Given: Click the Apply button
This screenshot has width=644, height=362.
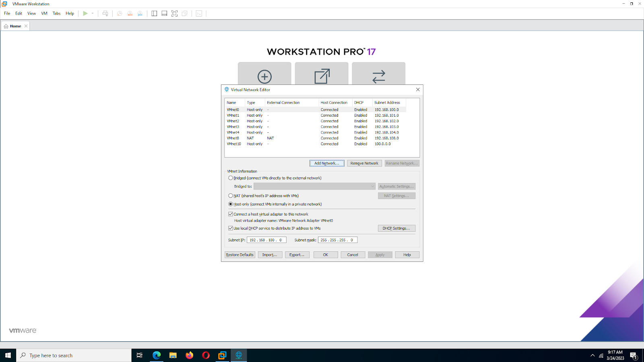Looking at the screenshot, I should 380,255.
